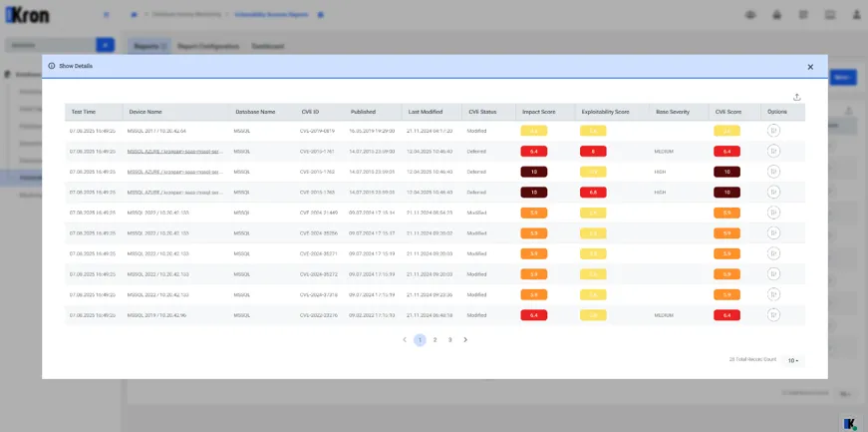
Task: Open options for CVE-2015-1761 row
Action: pyautogui.click(x=773, y=151)
